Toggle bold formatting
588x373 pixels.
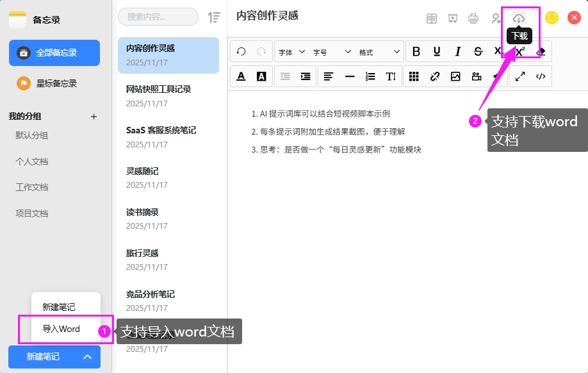click(x=416, y=52)
